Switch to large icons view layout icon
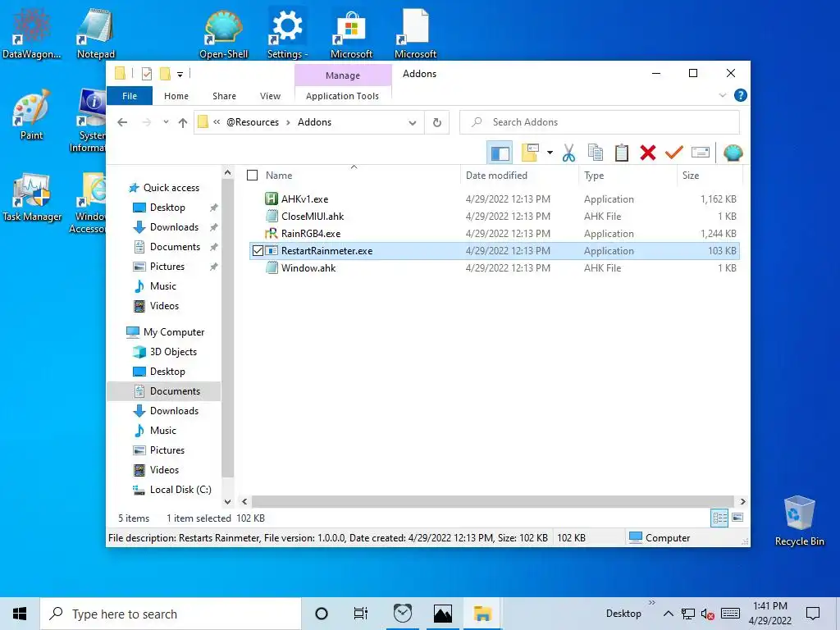The height and width of the screenshot is (630, 840). click(737, 518)
